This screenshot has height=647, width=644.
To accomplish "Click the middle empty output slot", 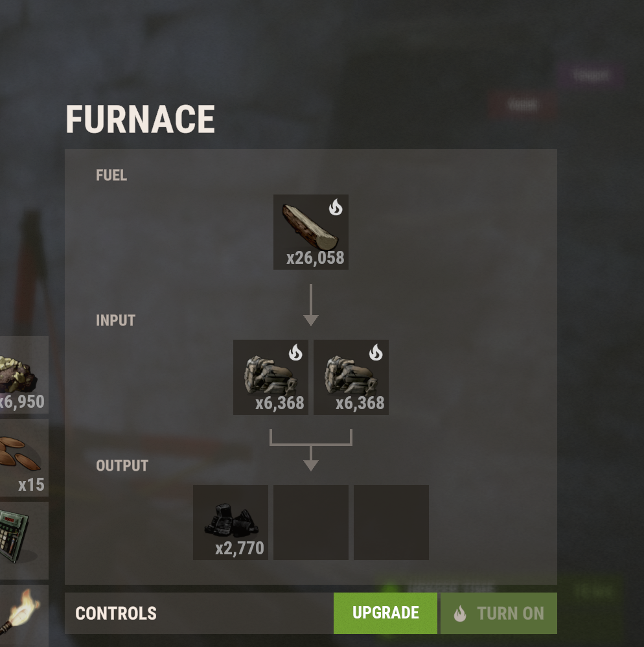I will point(311,523).
